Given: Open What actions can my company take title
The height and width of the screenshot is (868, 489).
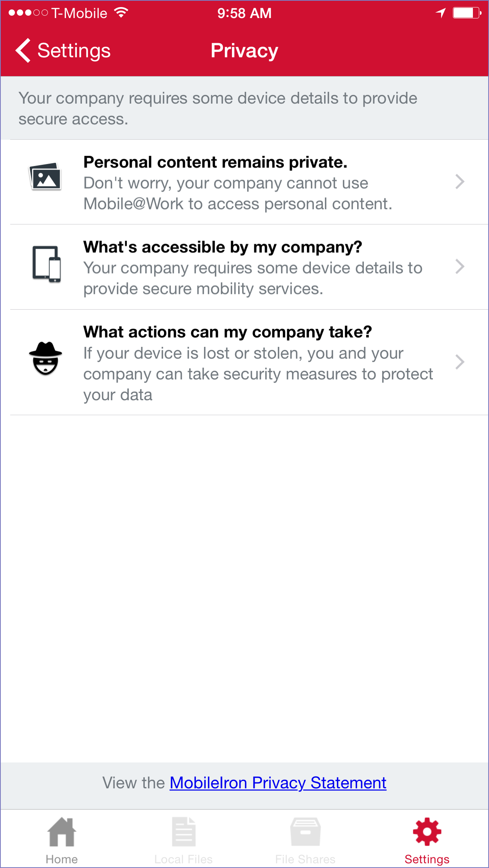Looking at the screenshot, I should [228, 332].
